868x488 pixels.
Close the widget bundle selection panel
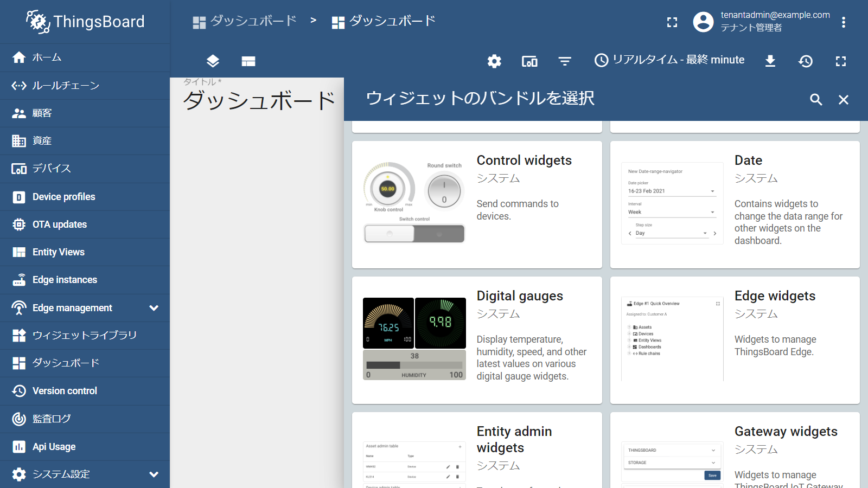click(843, 100)
